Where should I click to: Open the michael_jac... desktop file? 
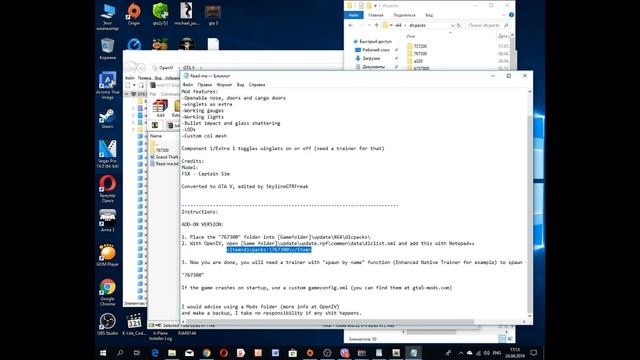click(187, 15)
